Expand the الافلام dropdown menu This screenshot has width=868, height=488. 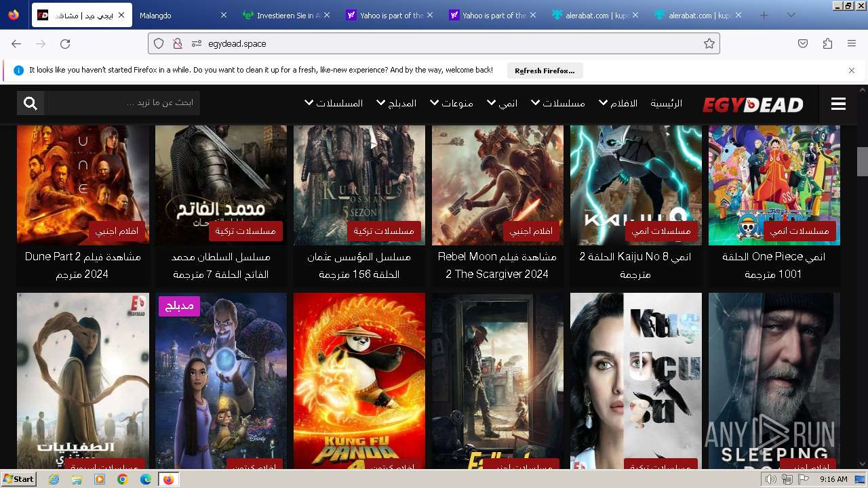tap(618, 103)
